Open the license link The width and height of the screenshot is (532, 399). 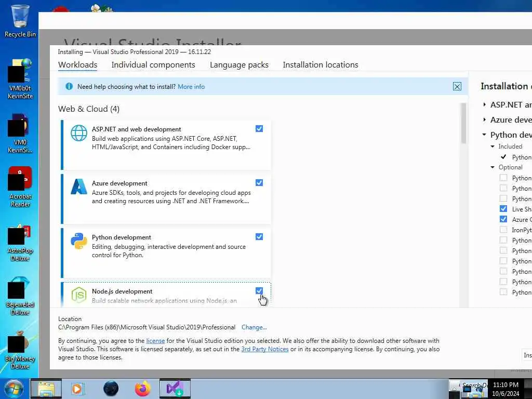pyautogui.click(x=155, y=341)
